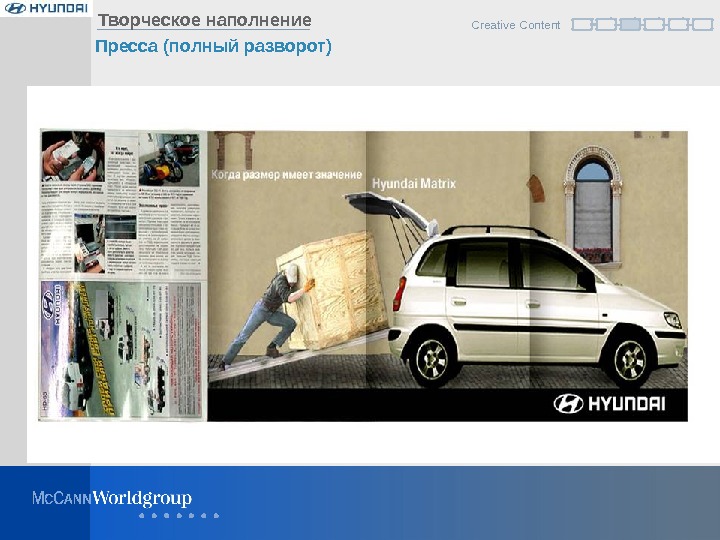Screen dimensions: 720x540
Task: Click the McCann Worldgroup logo
Action: tap(112, 498)
